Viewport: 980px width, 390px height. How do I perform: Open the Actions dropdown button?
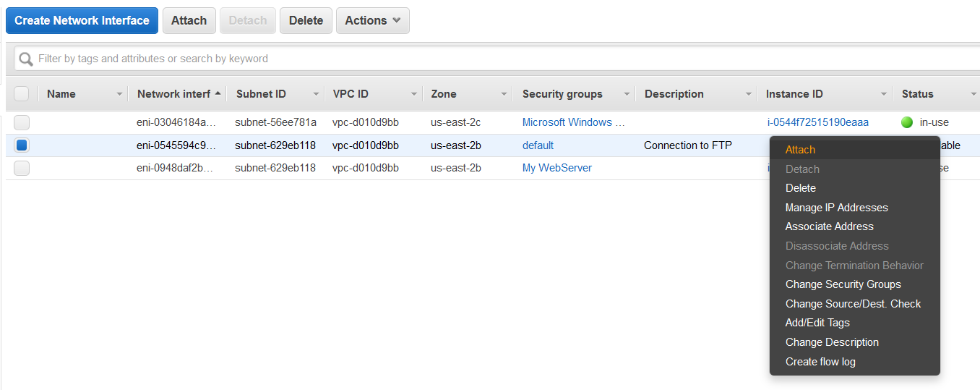pyautogui.click(x=372, y=20)
